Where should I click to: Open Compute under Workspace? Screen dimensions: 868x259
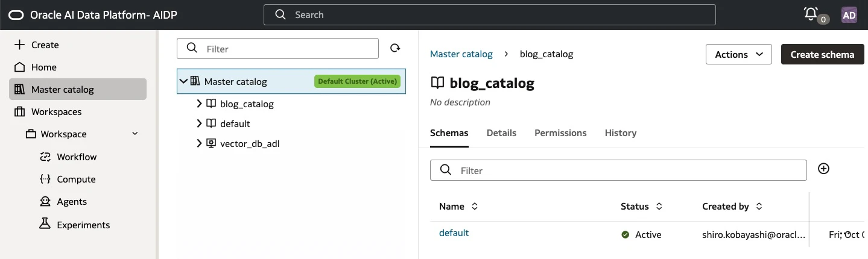pyautogui.click(x=76, y=179)
